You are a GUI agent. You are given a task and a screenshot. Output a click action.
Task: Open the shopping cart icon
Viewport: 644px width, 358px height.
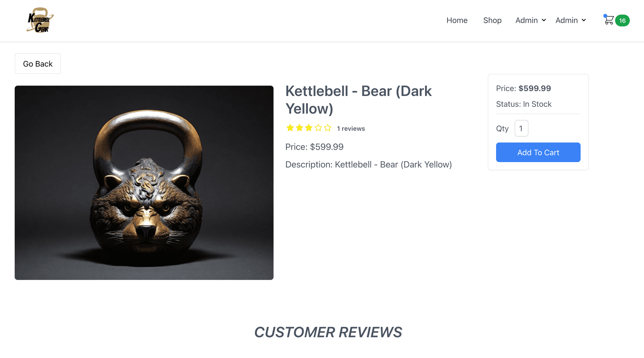tap(609, 20)
